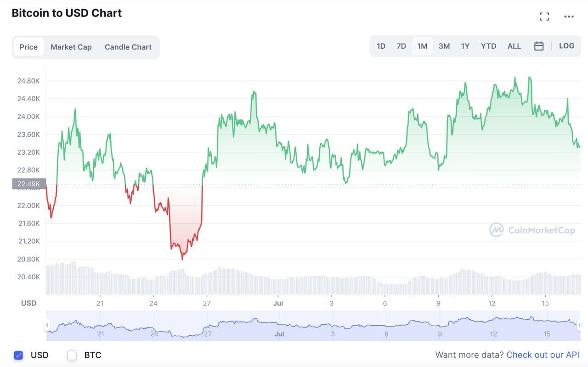
Task: Click the CoinMarketCap watermark logo
Action: 532,230
